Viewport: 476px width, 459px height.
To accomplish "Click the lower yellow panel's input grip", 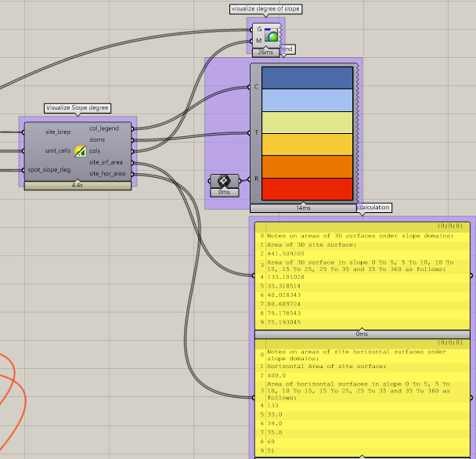I will (x=254, y=398).
